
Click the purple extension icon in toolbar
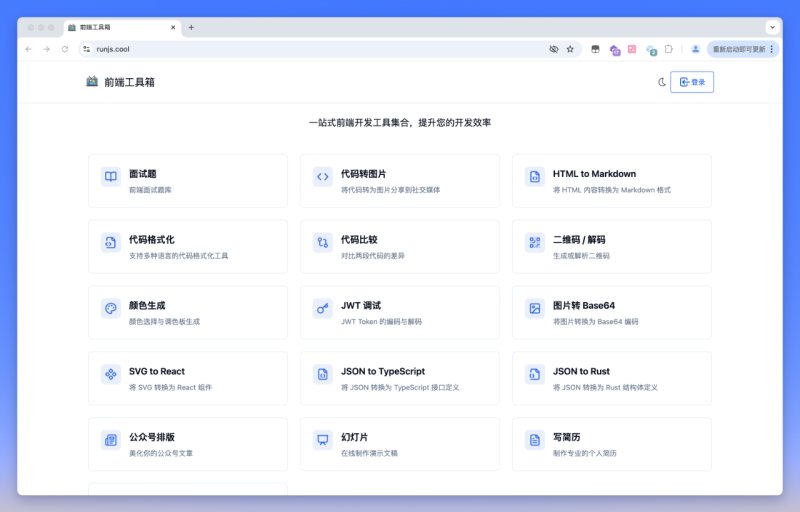point(615,49)
